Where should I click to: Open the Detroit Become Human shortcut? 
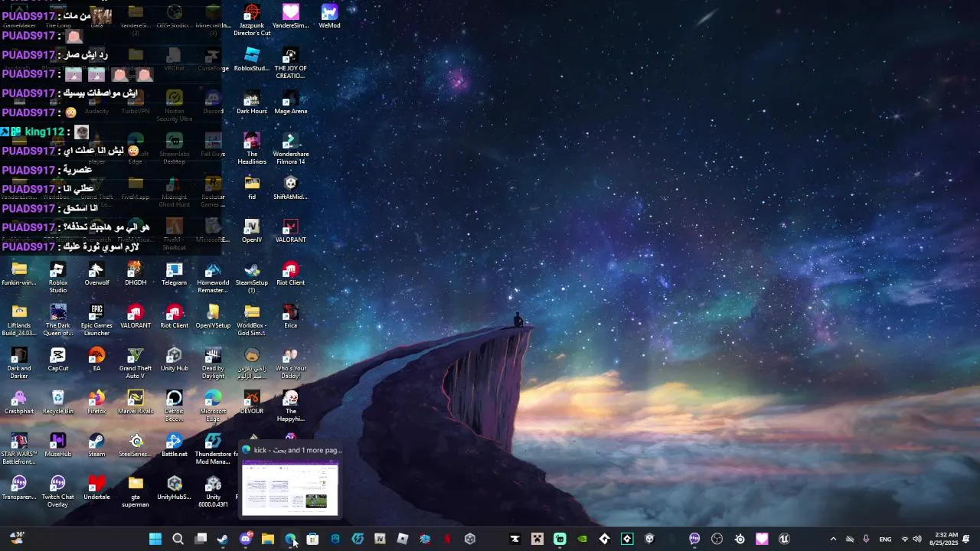(x=174, y=406)
